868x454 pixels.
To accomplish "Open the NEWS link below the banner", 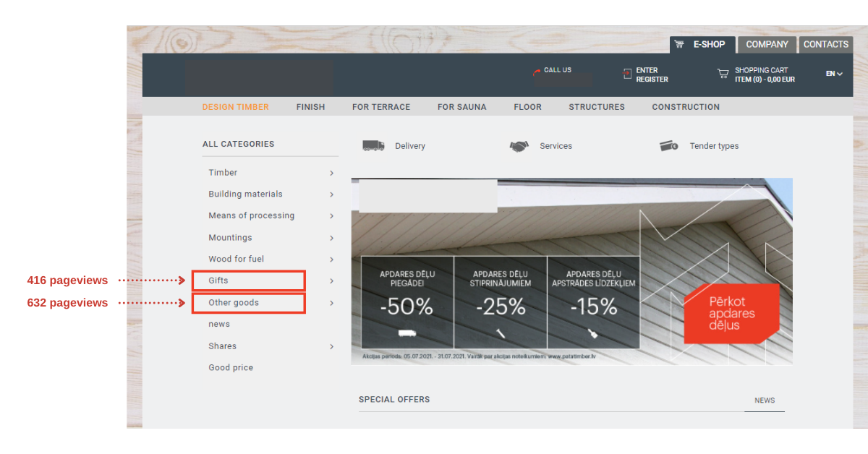I will coord(765,400).
